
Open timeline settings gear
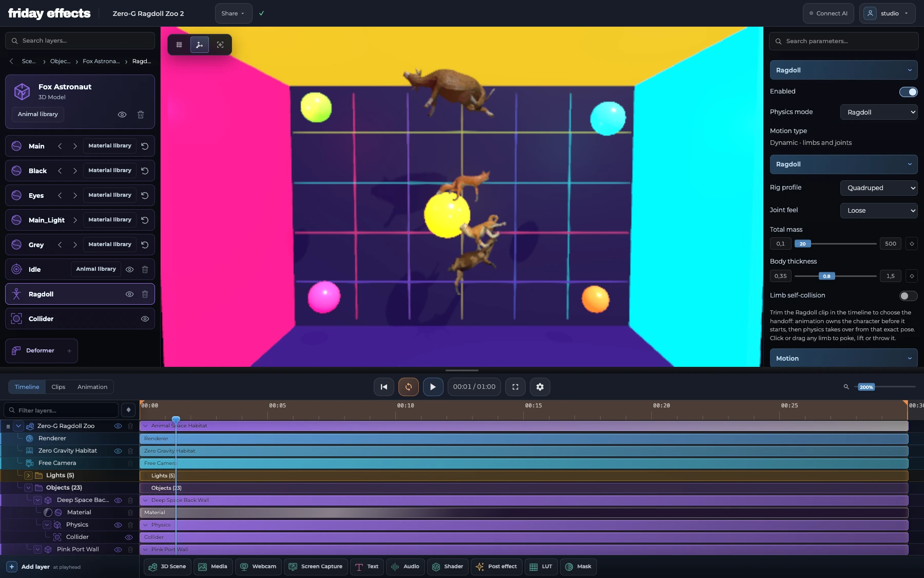(540, 387)
